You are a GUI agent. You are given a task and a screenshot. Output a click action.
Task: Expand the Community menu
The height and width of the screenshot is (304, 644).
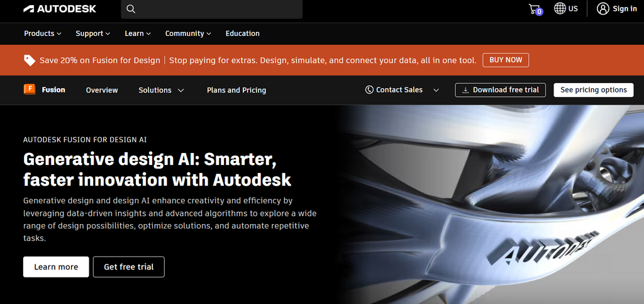click(x=188, y=34)
